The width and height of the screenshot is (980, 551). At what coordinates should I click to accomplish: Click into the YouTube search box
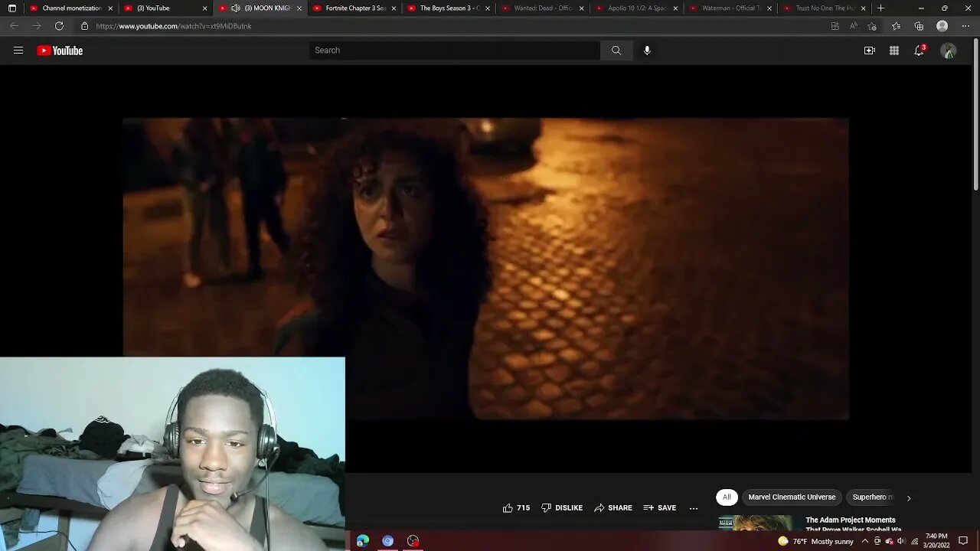(455, 51)
